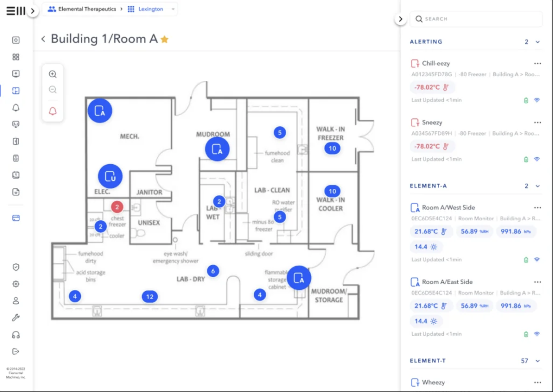Click the user profile icon in sidebar
Viewport: 553px width, 392px height.
(16, 301)
